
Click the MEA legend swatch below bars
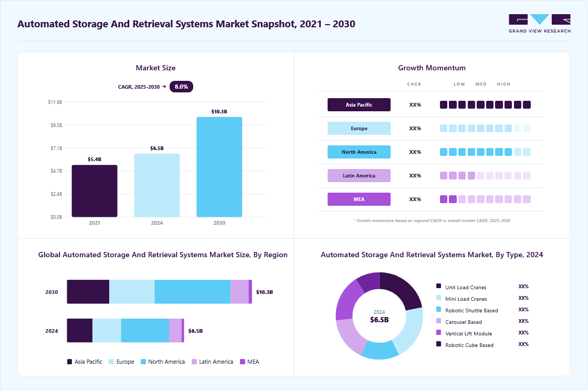[243, 362]
